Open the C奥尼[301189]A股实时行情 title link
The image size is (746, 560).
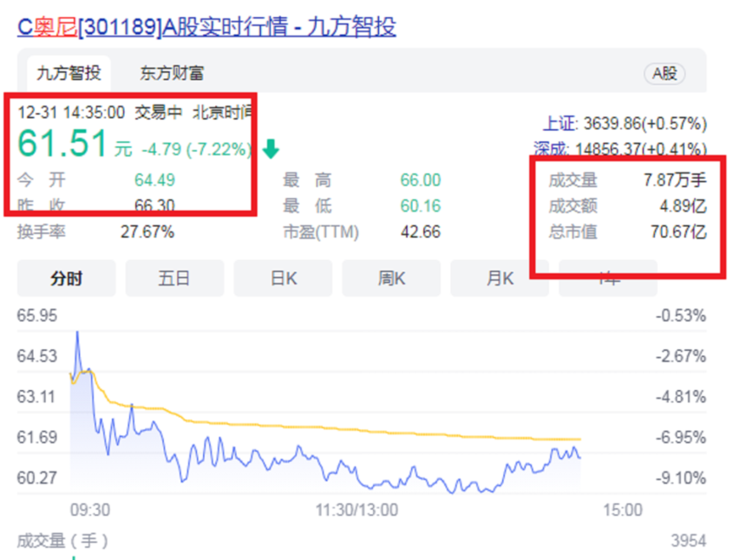coord(206,27)
